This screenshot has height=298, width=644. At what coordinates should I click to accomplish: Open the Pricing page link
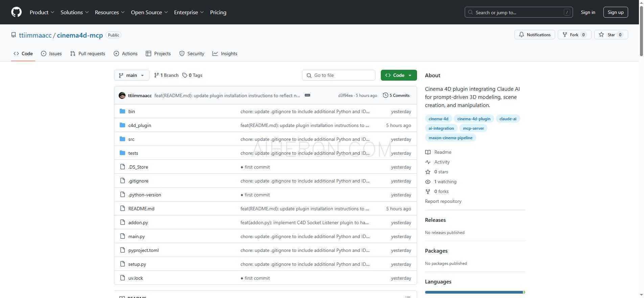pos(218,12)
